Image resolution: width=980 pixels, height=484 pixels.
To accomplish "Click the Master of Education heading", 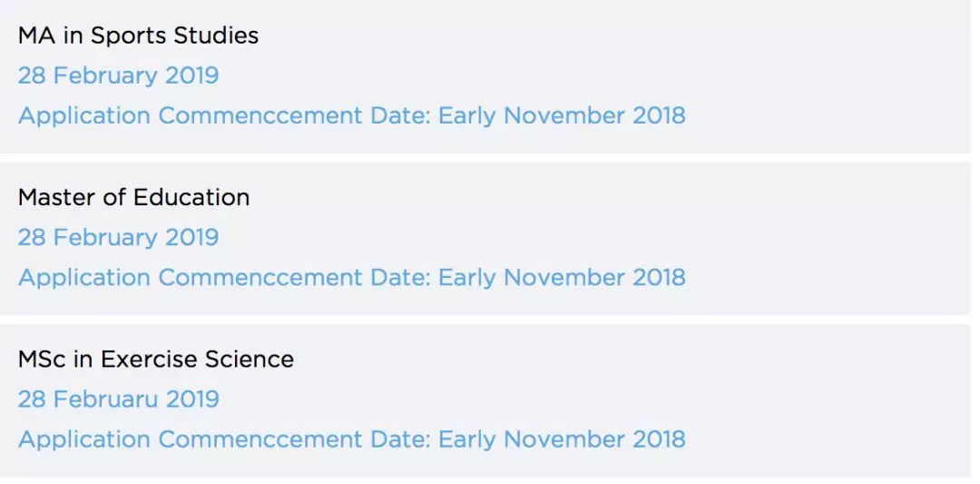I will (133, 197).
